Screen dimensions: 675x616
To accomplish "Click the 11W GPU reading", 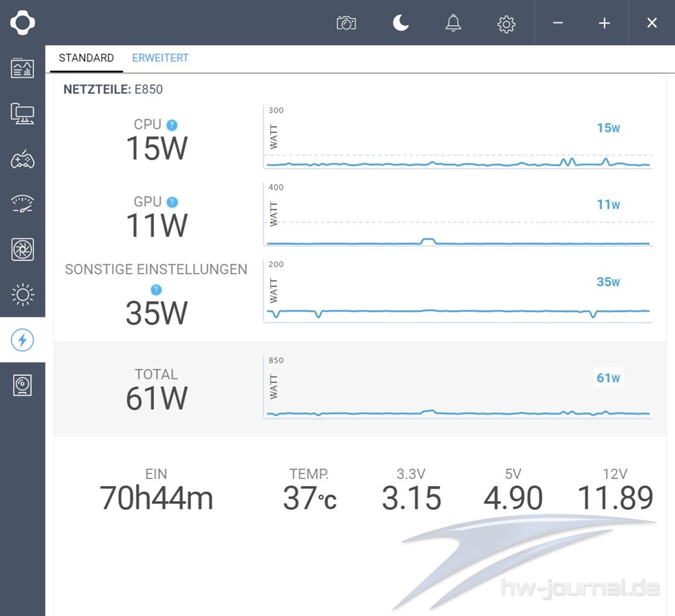I will pyautogui.click(x=157, y=226).
